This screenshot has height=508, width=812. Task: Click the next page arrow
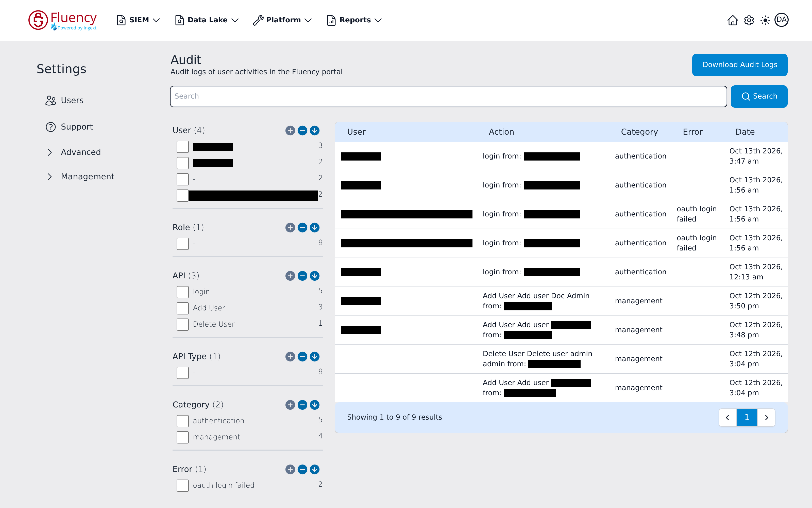pos(766,417)
